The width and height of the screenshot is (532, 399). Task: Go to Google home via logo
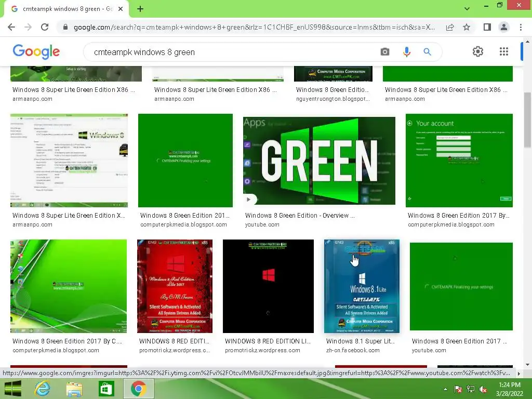(36, 51)
